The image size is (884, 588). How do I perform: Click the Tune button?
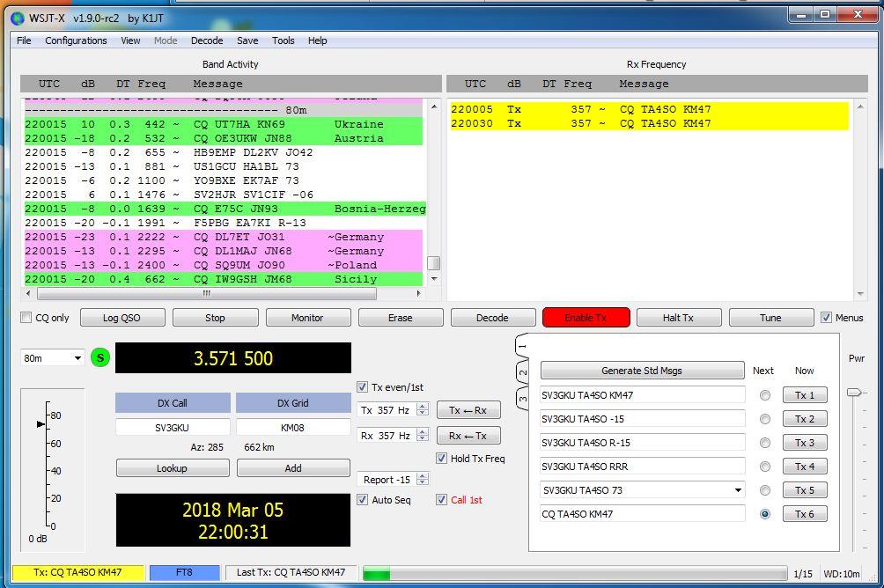coord(770,318)
